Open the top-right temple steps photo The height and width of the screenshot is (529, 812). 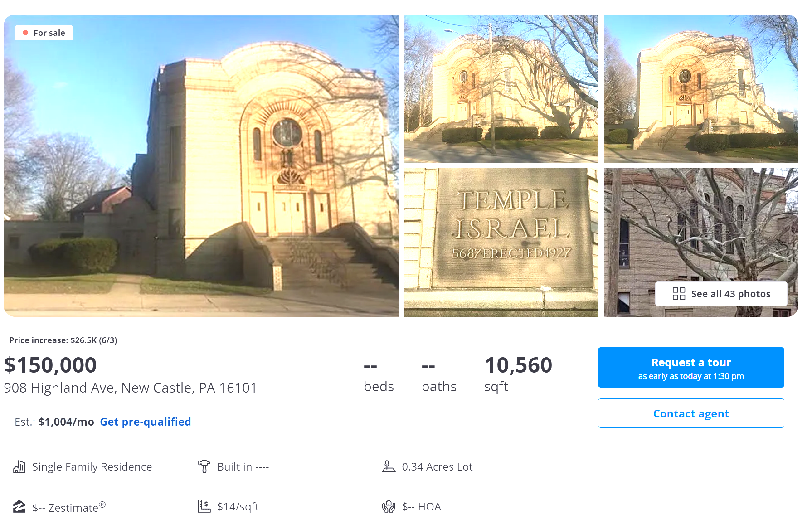click(701, 88)
